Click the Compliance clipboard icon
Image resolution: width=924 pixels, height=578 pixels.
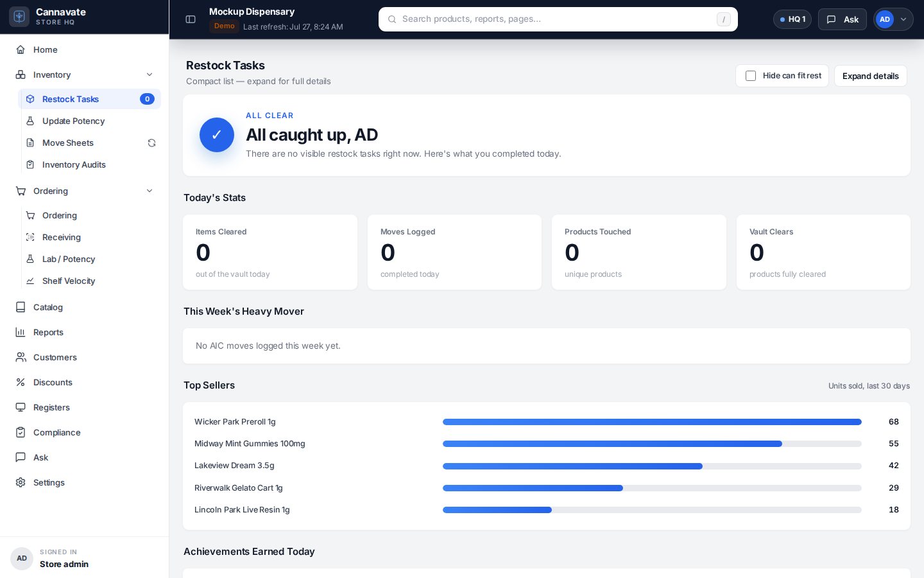coord(21,432)
